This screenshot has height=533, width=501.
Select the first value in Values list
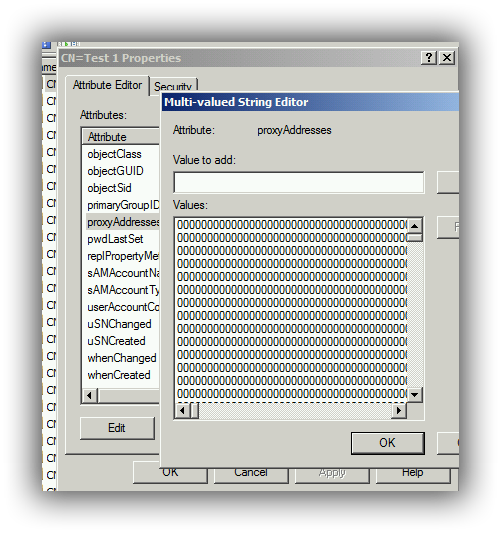click(x=292, y=225)
